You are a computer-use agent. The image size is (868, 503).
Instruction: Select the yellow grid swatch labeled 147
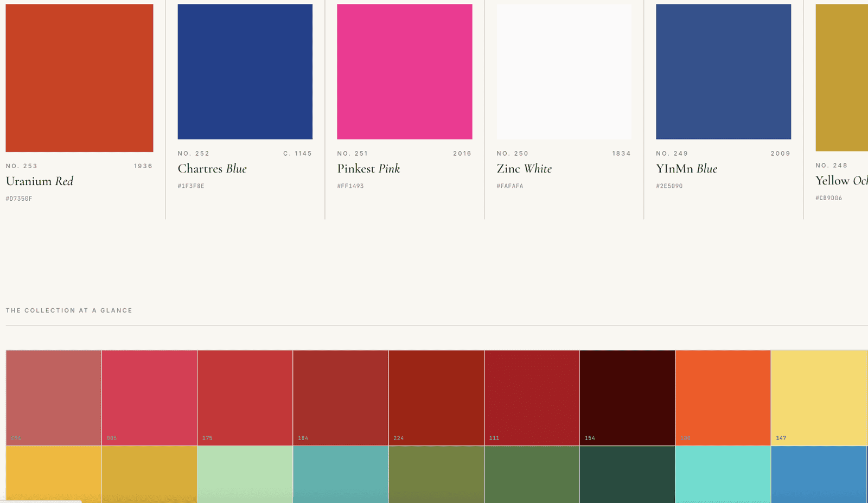[x=819, y=398]
